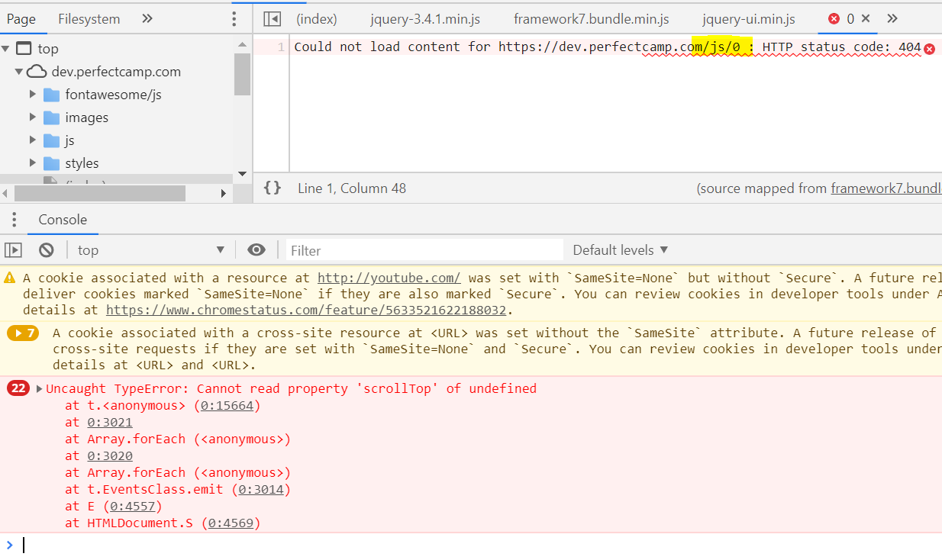
Task: Click the js folder icon
Action: point(51,140)
